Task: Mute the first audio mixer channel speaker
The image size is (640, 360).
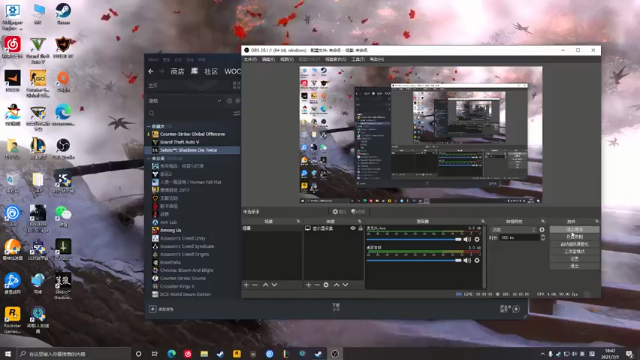Action: pos(467,239)
